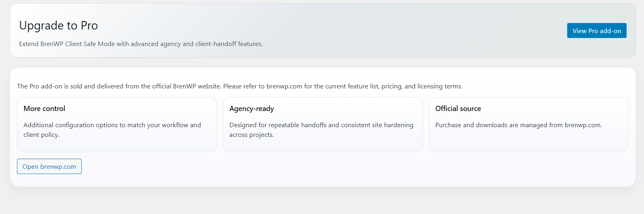Click the "Upgrade to Pro" heading

click(59, 25)
